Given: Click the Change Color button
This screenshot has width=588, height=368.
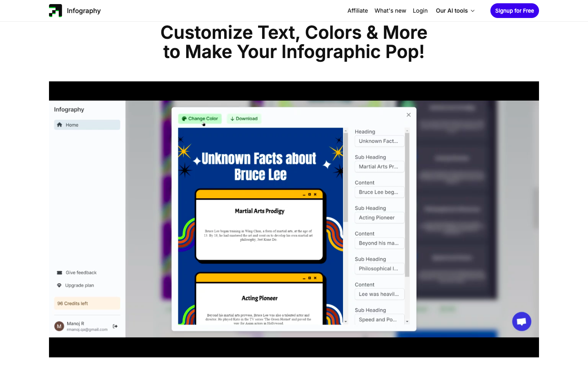Looking at the screenshot, I should 200,119.
